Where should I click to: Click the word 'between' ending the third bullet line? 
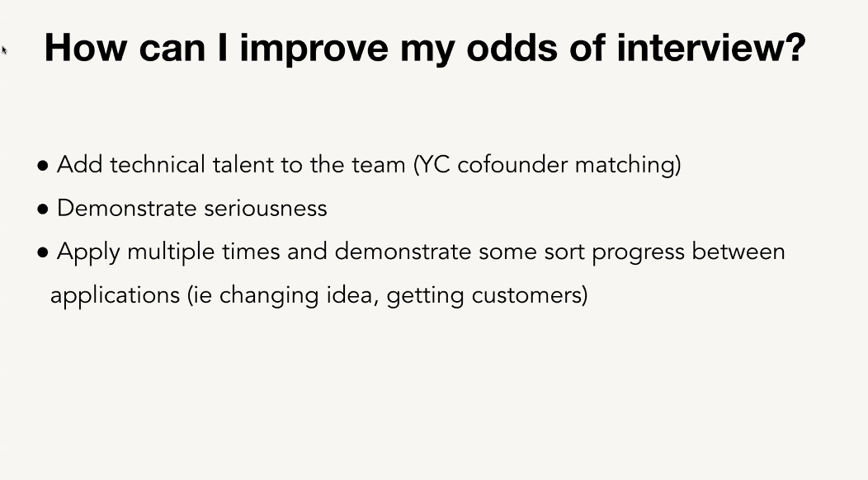point(738,252)
